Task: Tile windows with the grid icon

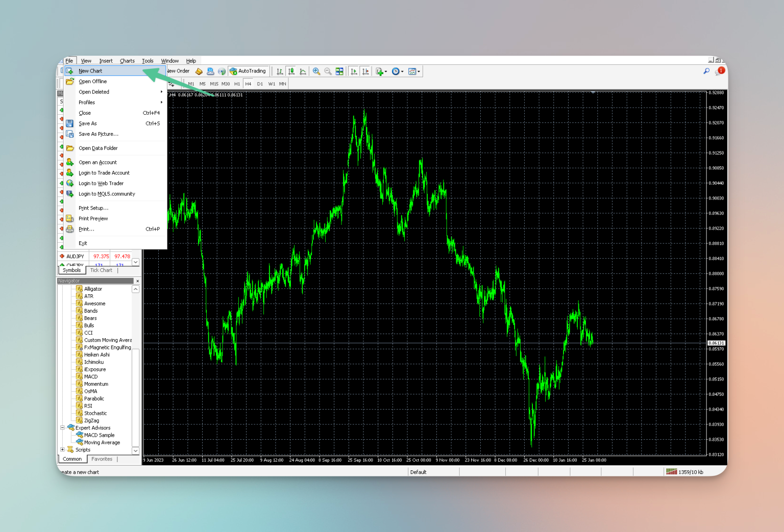Action: [x=339, y=71]
